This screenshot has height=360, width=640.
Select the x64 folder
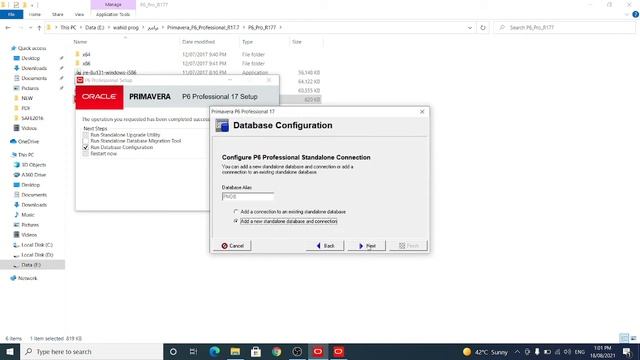[x=86, y=54]
